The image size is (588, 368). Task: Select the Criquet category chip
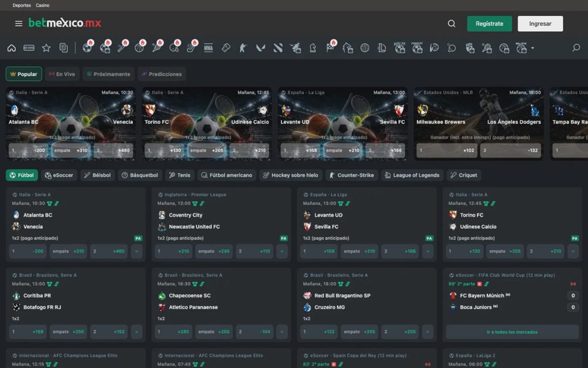(464, 175)
